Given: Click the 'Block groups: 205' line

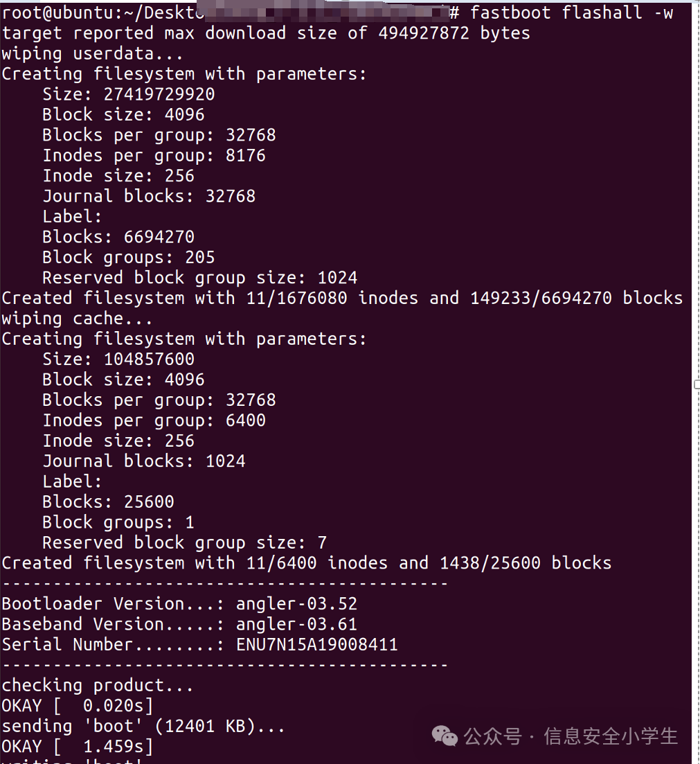Looking at the screenshot, I should click(x=129, y=257).
